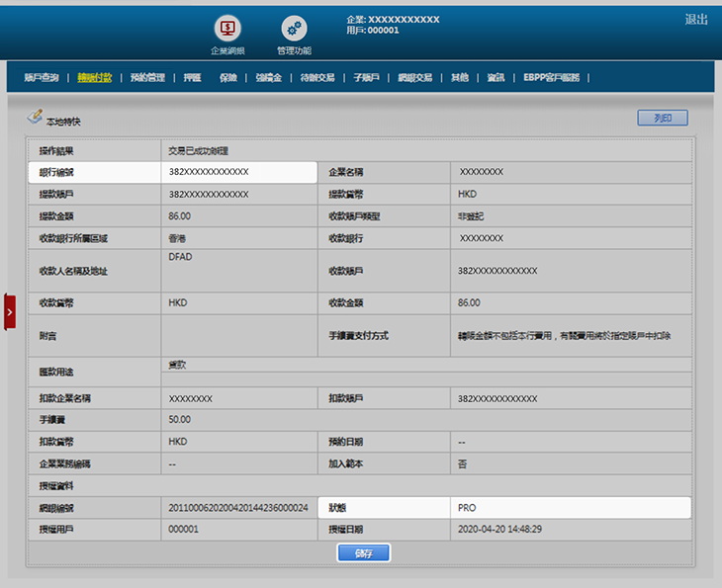Open 網銀交易 menu
722x588 pixels.
415,77
